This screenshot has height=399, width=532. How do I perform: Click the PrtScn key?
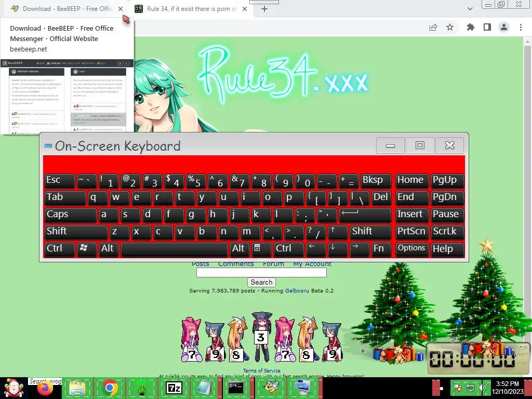pos(412,232)
